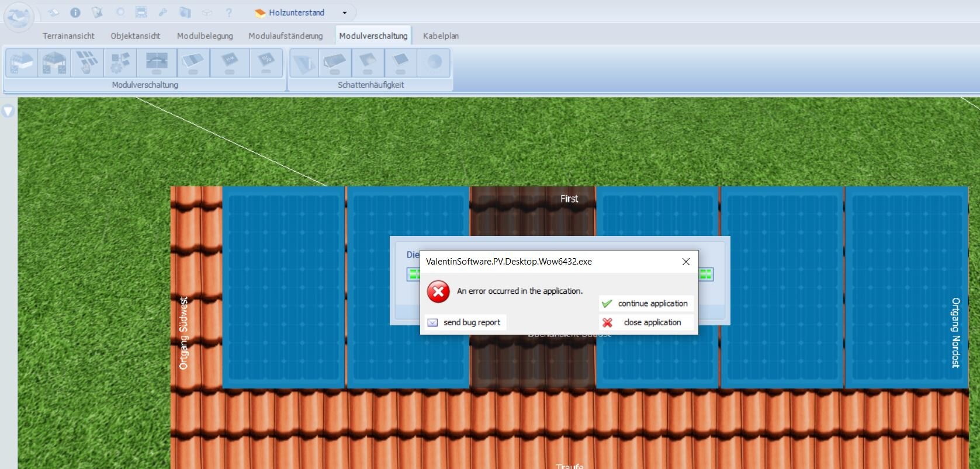Click the question mark help icon
The width and height of the screenshot is (980, 469).
pos(229,12)
